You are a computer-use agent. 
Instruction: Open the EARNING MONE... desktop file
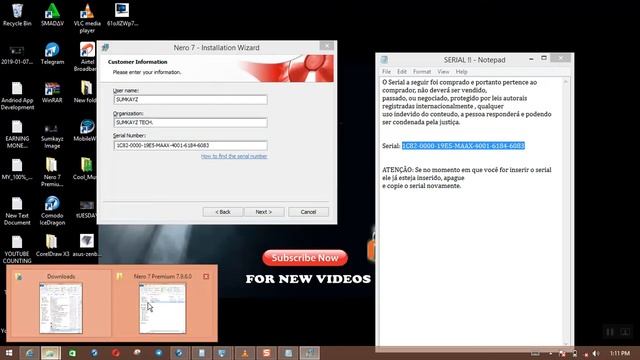coord(17,134)
